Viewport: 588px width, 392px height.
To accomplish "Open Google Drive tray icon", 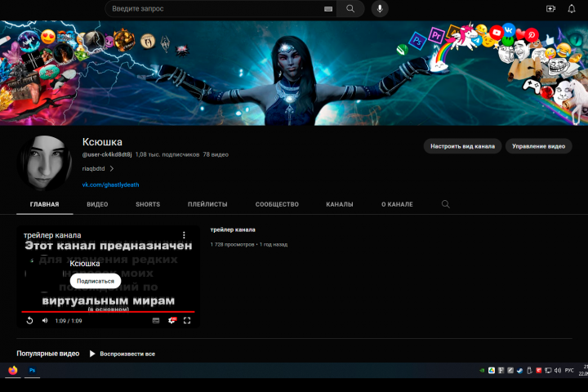I will click(x=492, y=371).
